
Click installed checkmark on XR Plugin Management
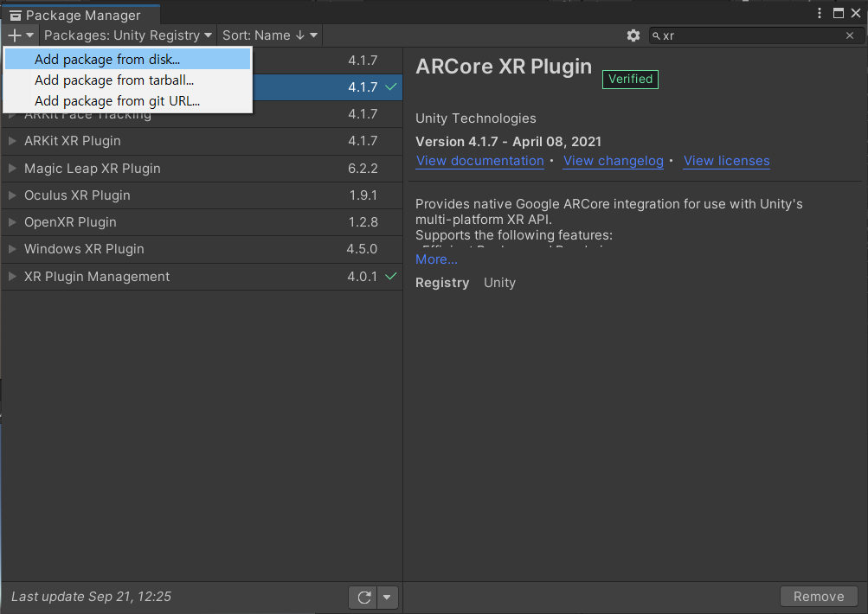391,276
